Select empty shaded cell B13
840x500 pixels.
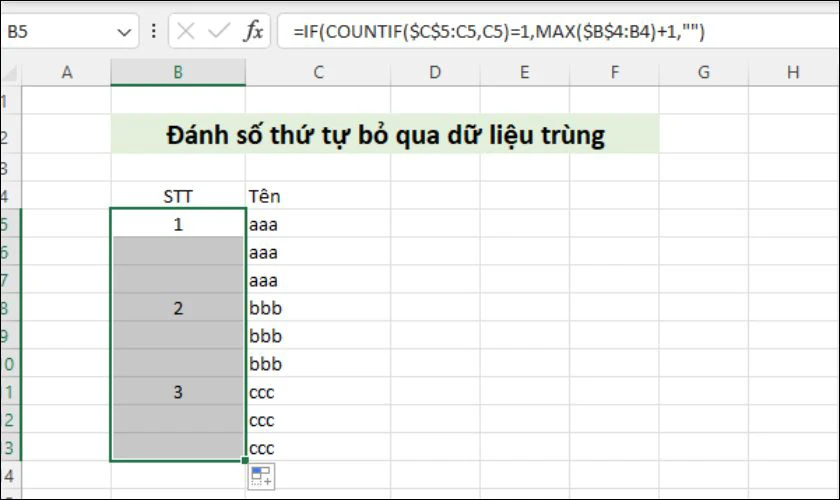tap(178, 447)
